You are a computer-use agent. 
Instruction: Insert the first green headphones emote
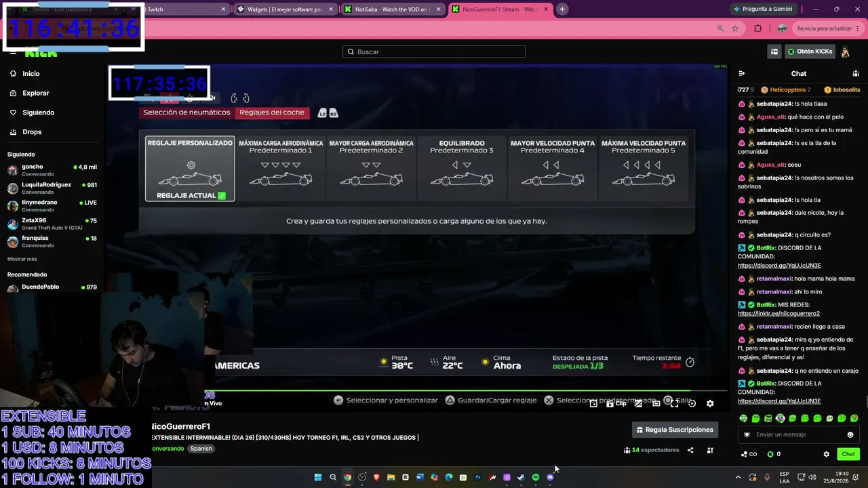click(x=743, y=418)
